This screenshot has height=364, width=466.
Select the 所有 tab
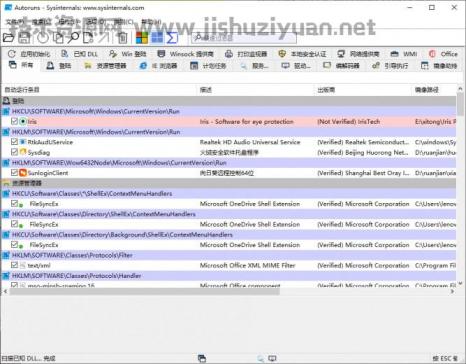(21, 65)
